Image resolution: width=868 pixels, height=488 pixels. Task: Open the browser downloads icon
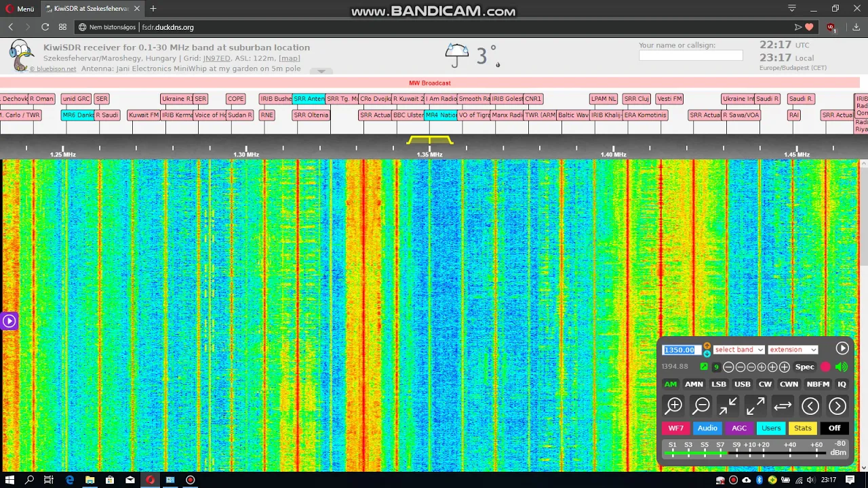click(x=856, y=27)
